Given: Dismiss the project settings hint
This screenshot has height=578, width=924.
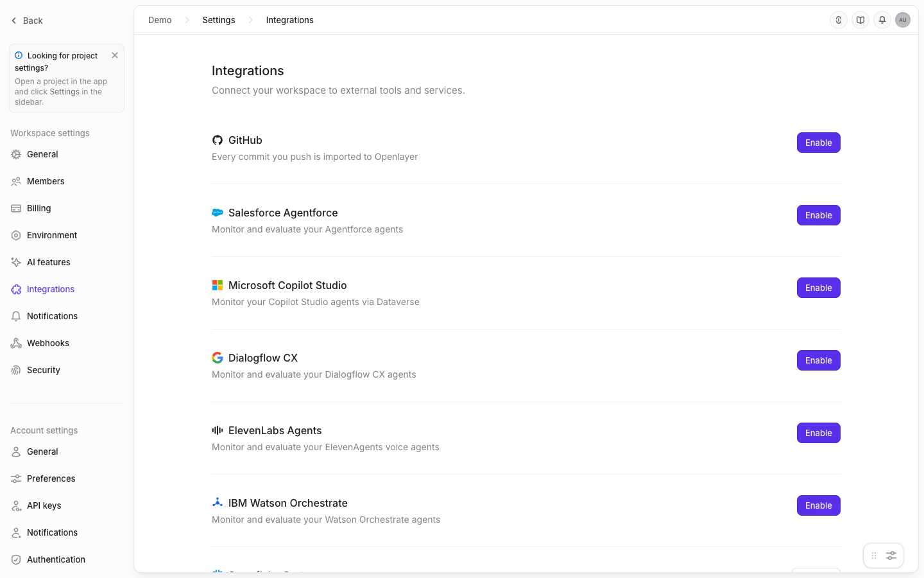Looking at the screenshot, I should pyautogui.click(x=115, y=55).
